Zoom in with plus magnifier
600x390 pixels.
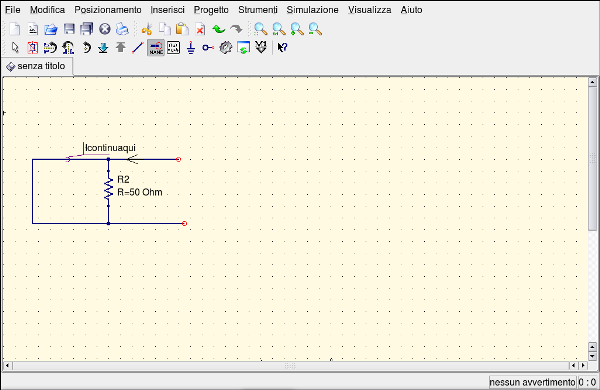[x=297, y=29]
